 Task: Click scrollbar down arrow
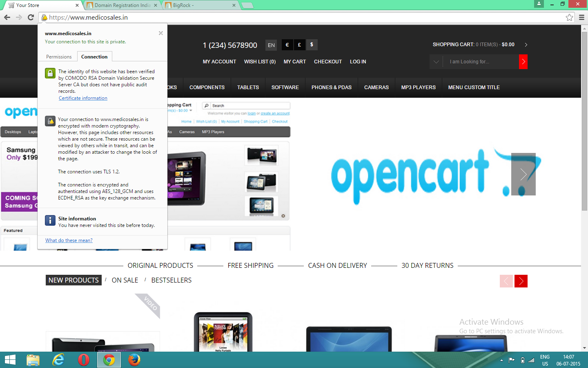click(584, 348)
